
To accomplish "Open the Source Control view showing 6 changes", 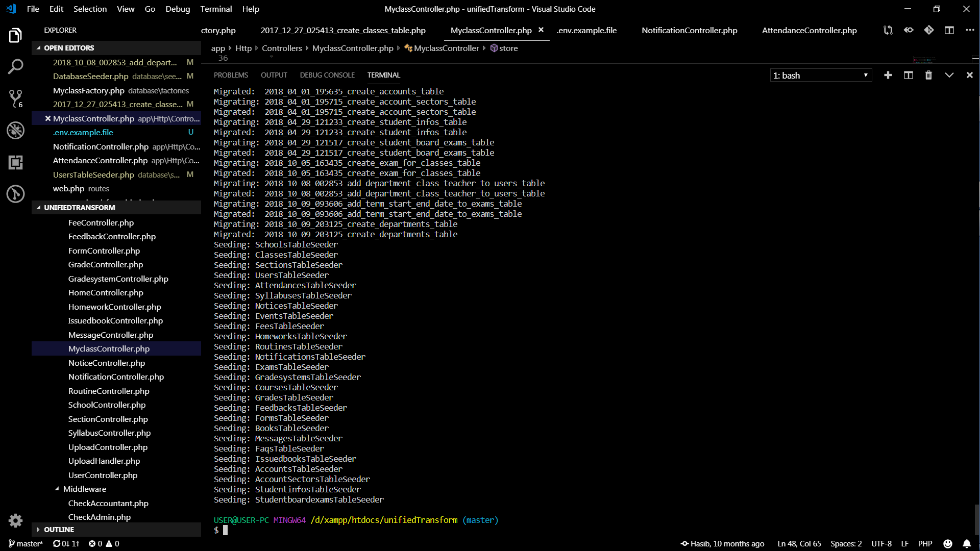I will pos(16,98).
